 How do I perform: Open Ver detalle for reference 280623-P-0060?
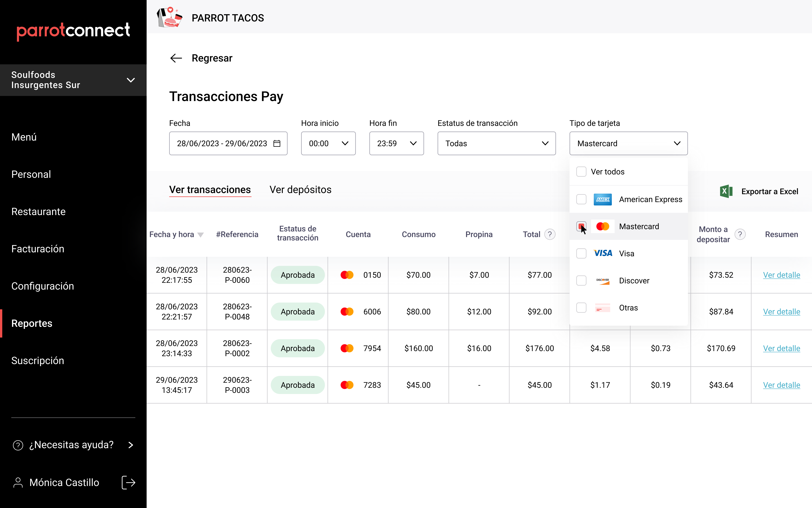(x=781, y=275)
